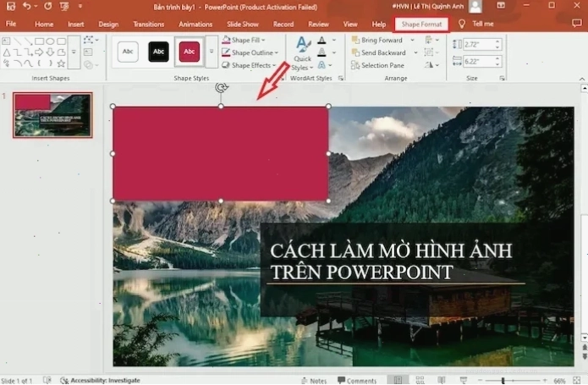The image size is (588, 385).
Task: Select the Rectangle shape in gallery
Action: (x=39, y=41)
